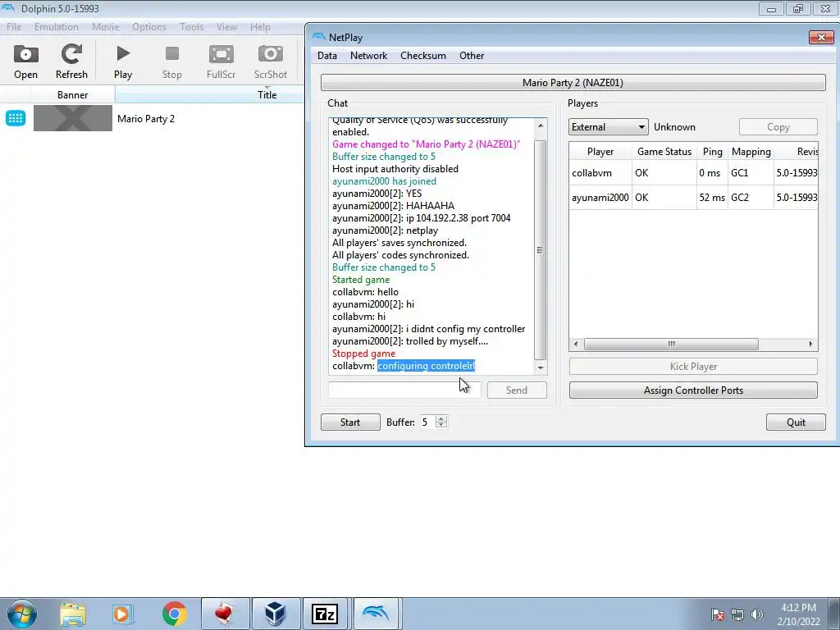
Task: Click the Mapping column header
Action: point(751,152)
